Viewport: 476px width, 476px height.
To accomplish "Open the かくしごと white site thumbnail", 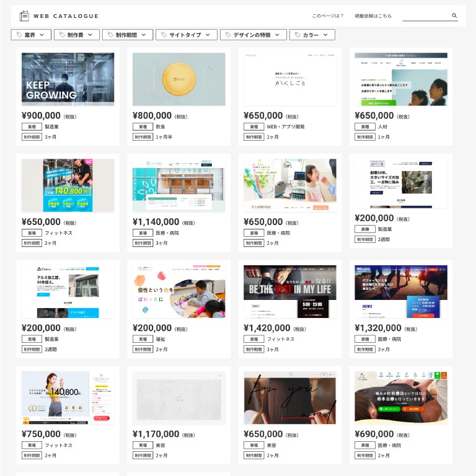I will (290, 79).
